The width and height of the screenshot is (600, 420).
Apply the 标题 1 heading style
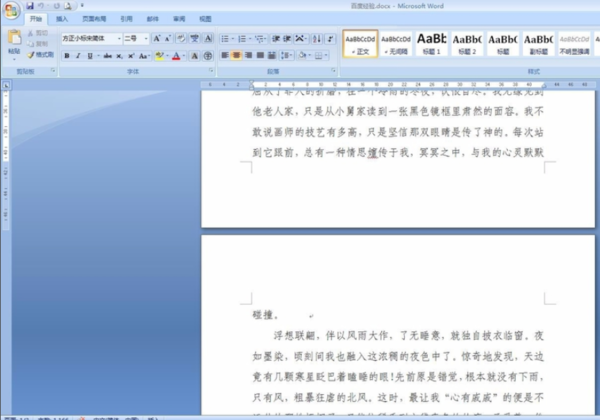tap(432, 44)
